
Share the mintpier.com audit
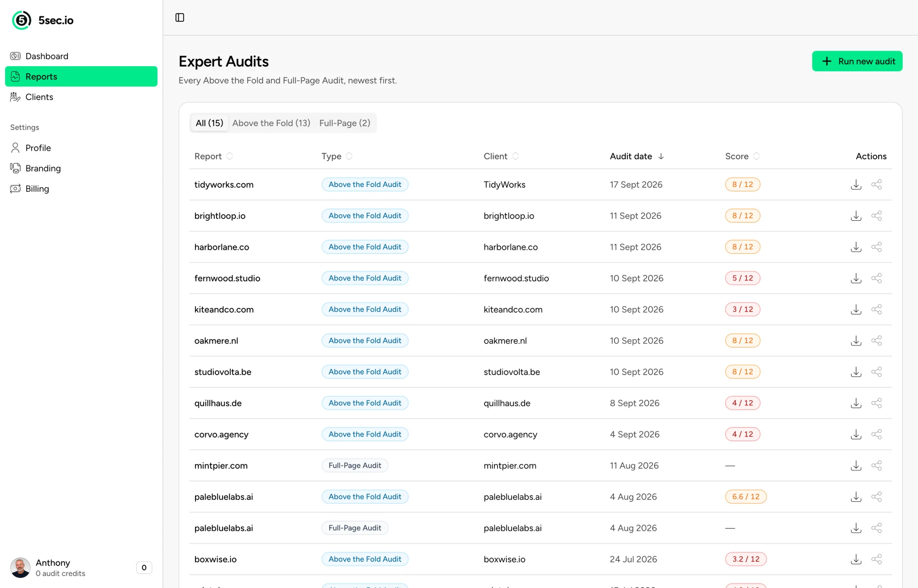(877, 465)
